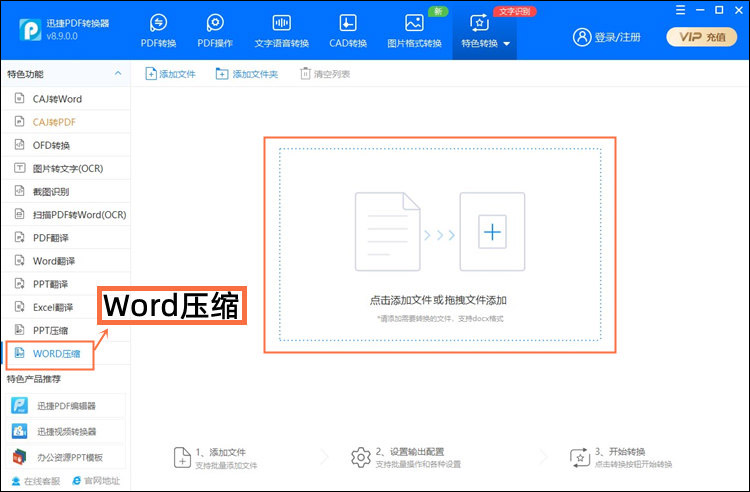Click the user avatar icon
The image size is (750, 492).
click(x=582, y=37)
